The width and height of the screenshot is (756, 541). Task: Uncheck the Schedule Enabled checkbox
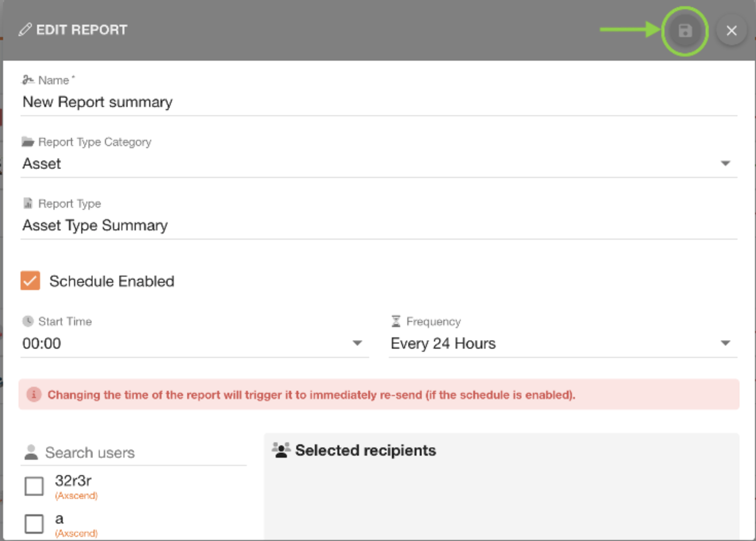pyautogui.click(x=30, y=281)
